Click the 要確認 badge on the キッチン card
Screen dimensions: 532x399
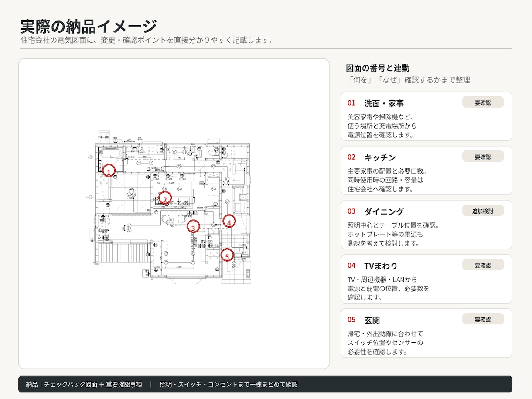coord(483,157)
